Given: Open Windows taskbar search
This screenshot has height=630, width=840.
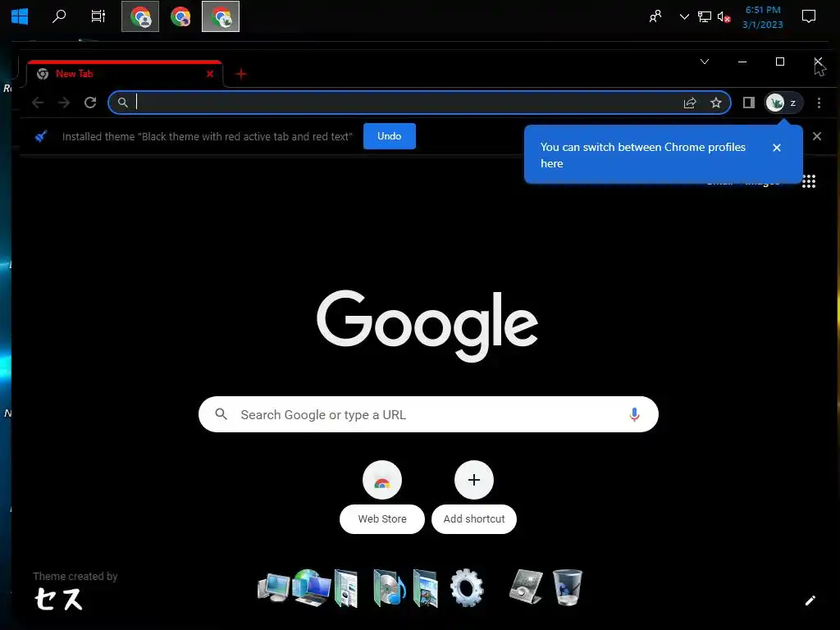Looking at the screenshot, I should pyautogui.click(x=59, y=16).
